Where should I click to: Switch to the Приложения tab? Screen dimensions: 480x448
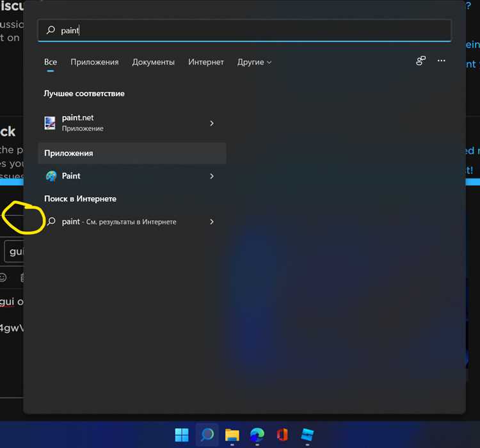pyautogui.click(x=95, y=62)
